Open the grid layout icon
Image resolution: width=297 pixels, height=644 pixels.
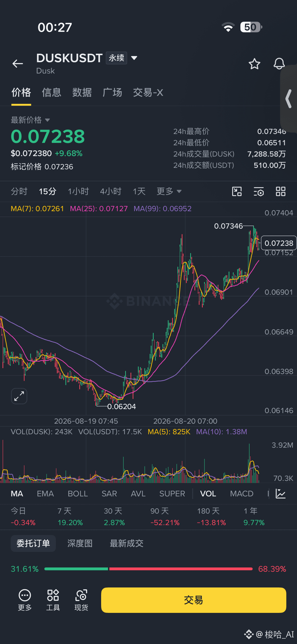click(x=280, y=192)
